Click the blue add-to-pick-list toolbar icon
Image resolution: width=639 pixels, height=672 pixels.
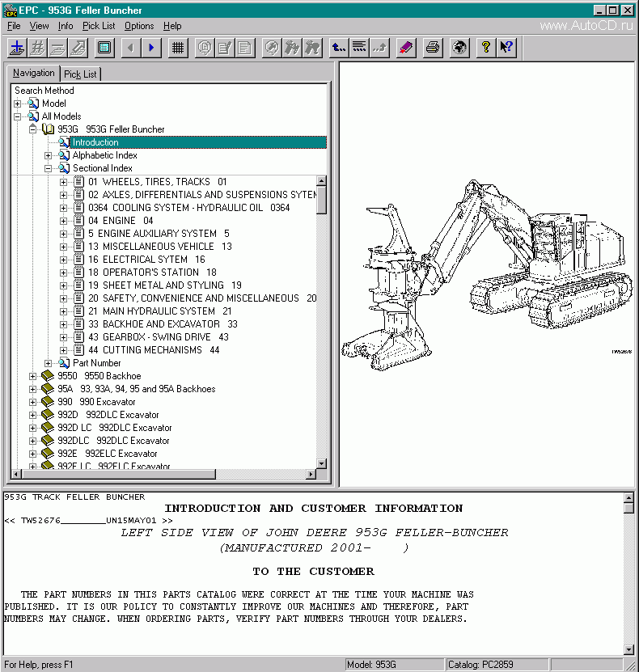coord(17,48)
